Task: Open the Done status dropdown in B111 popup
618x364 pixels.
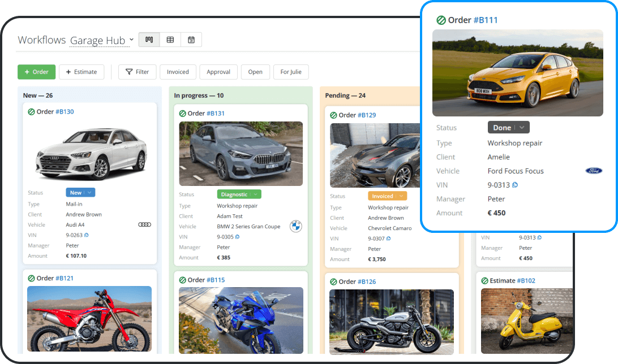Action: pos(522,128)
